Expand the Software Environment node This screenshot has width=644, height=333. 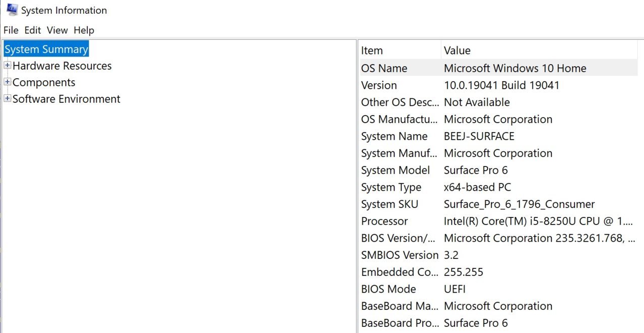click(7, 99)
